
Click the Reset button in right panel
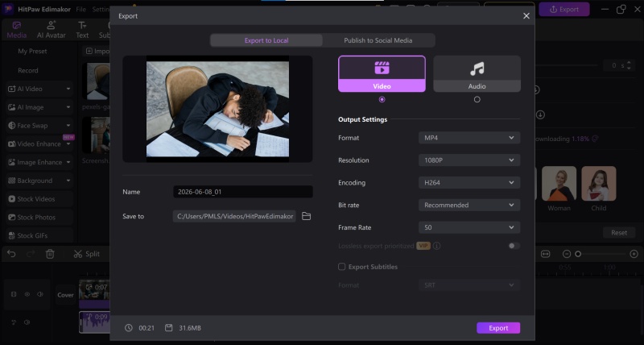[619, 232]
